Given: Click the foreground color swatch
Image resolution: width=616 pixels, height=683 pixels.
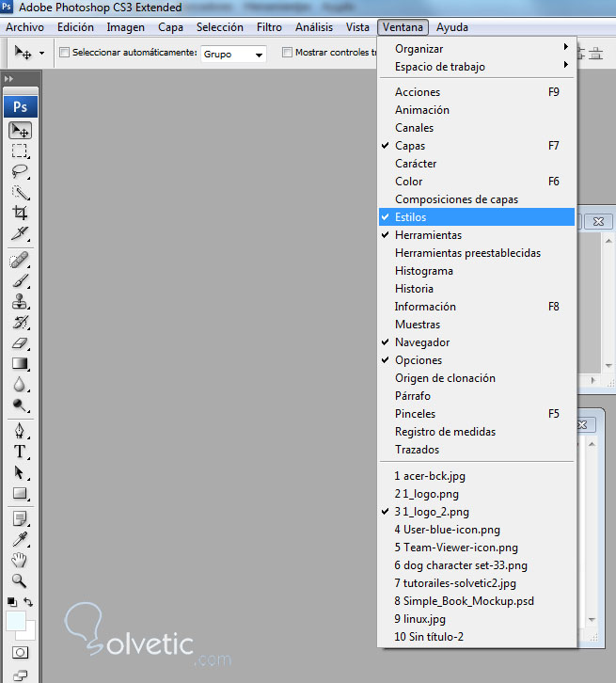Looking at the screenshot, I should [15, 620].
